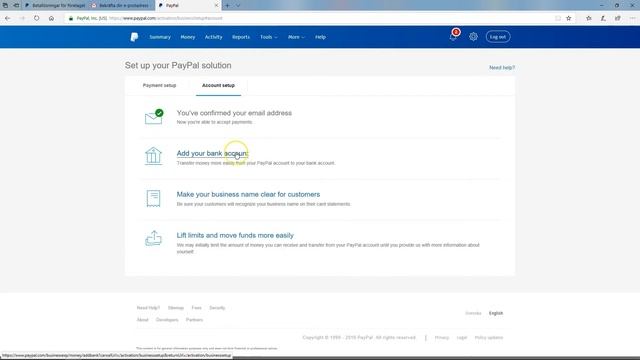The height and width of the screenshot is (360, 640).
Task: Open the Reports menu item
Action: click(241, 37)
